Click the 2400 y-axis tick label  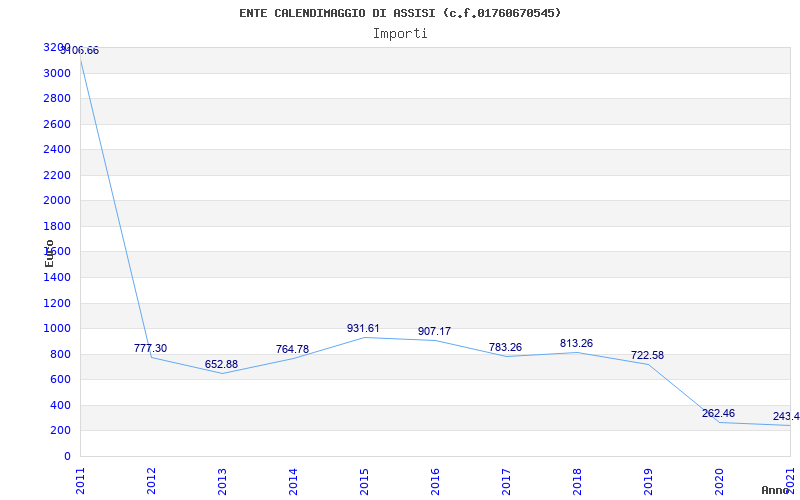pos(57,149)
